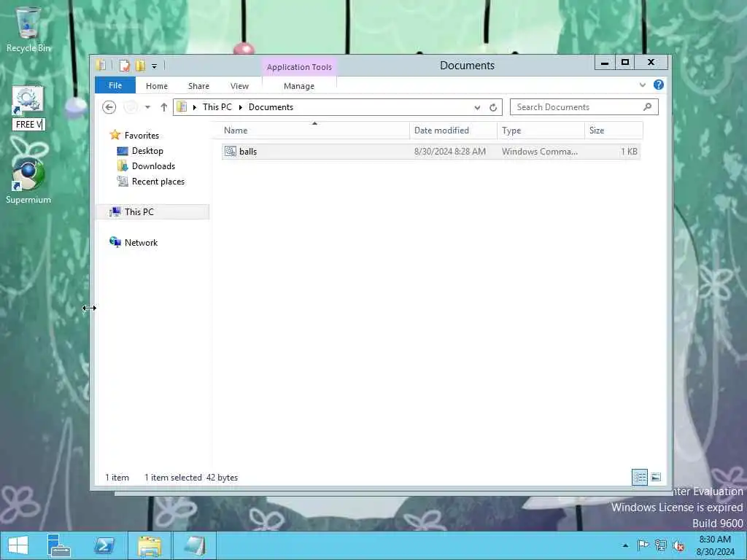Click the network tray icon
The width and height of the screenshot is (747, 560).
tap(661, 545)
